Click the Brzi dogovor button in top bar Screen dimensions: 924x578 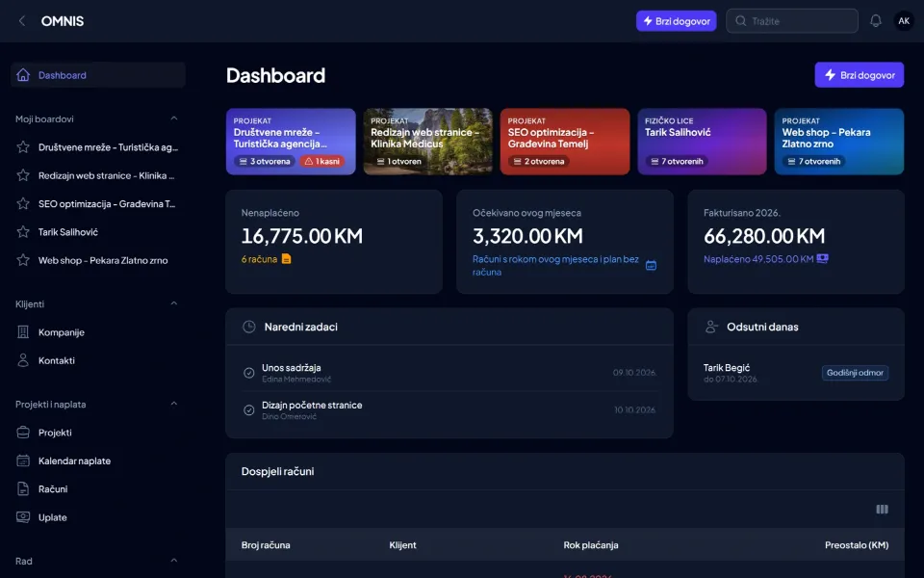[x=676, y=21]
